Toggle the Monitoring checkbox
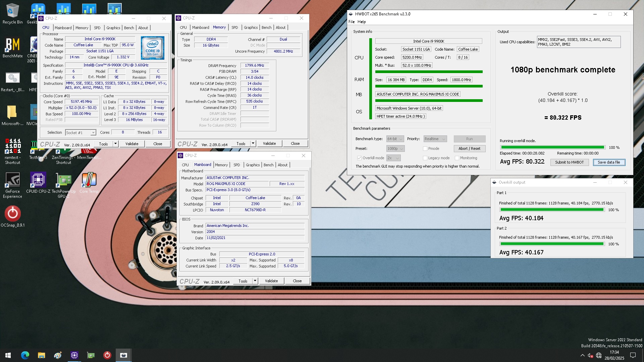Viewport: 644px width, 362px height. pos(457,158)
